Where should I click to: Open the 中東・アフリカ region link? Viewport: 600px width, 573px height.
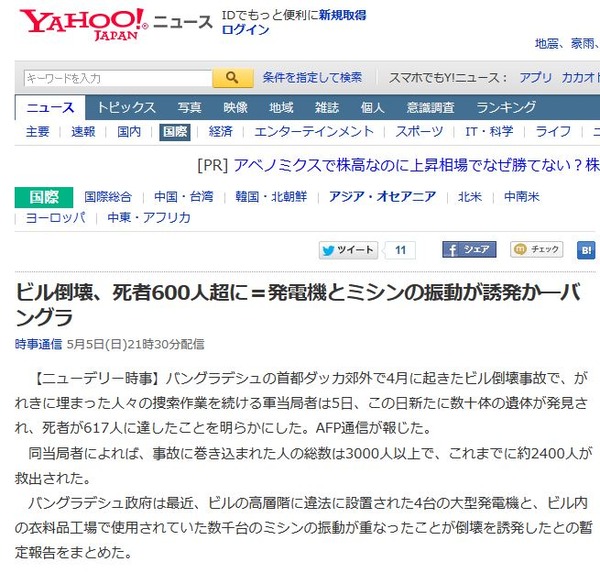tap(149, 218)
